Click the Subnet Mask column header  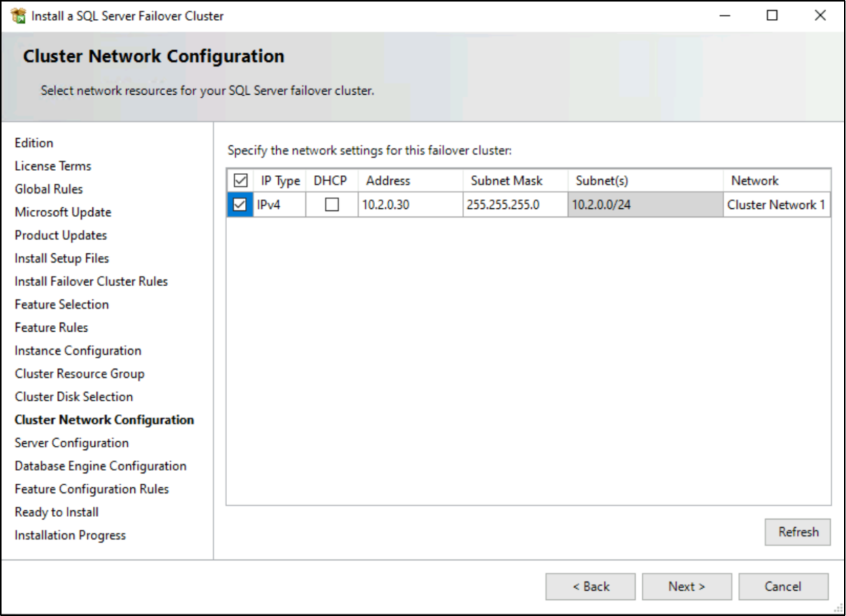pyautogui.click(x=515, y=181)
